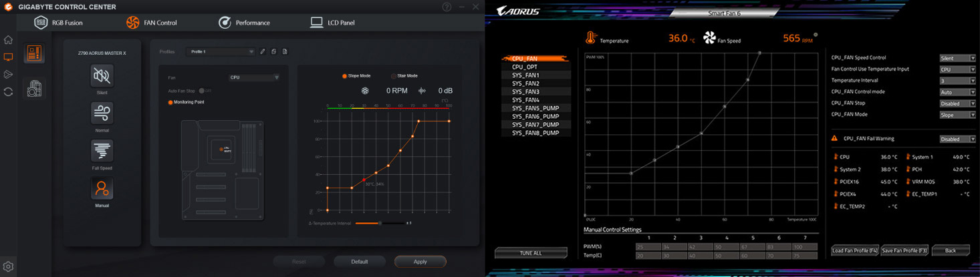Click send arrow icon in left sidebar
The width and height of the screenshot is (980, 277).
8,75
